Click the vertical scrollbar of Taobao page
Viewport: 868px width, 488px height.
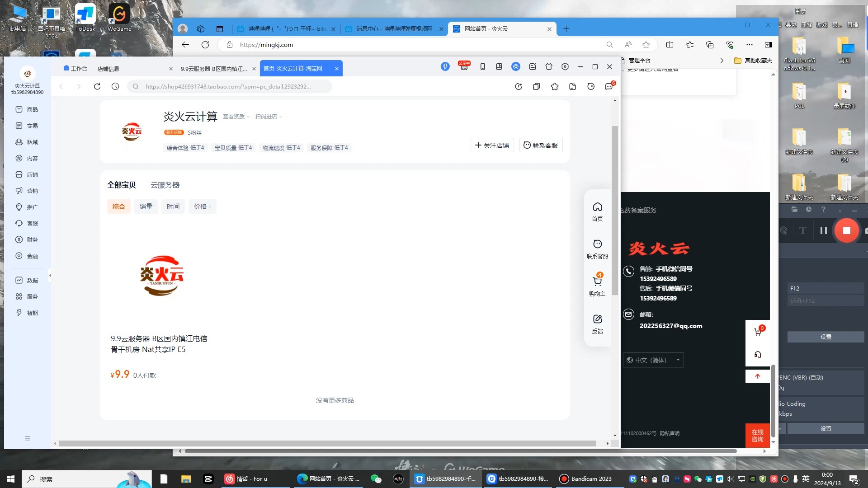[615, 211]
